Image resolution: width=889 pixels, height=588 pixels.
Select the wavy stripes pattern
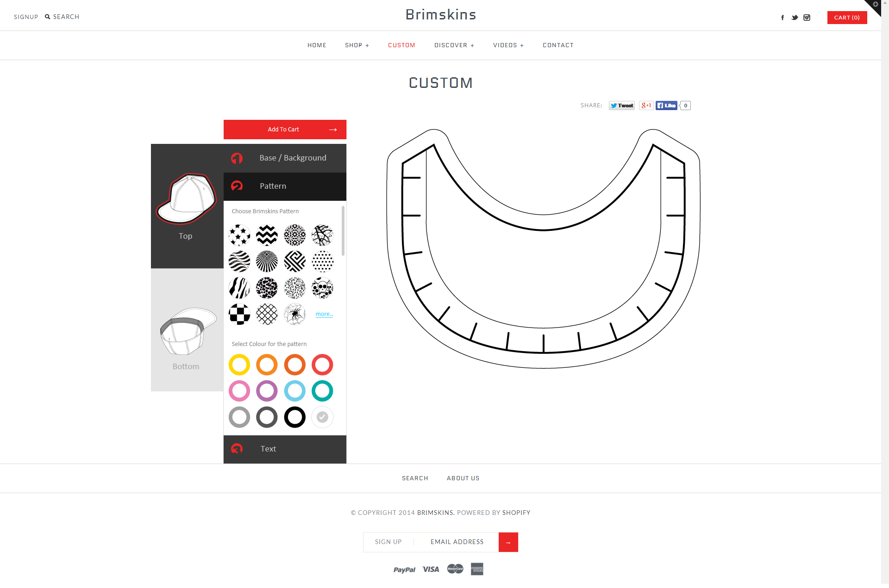point(239,261)
